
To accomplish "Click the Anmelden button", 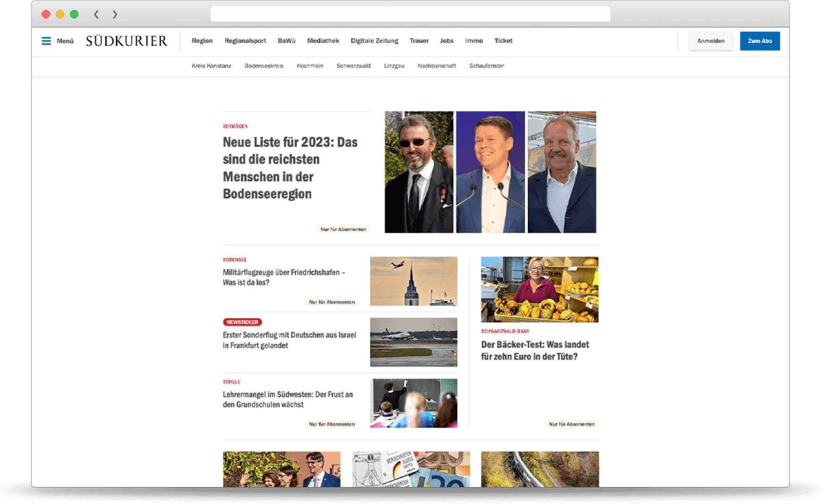I will pyautogui.click(x=711, y=40).
